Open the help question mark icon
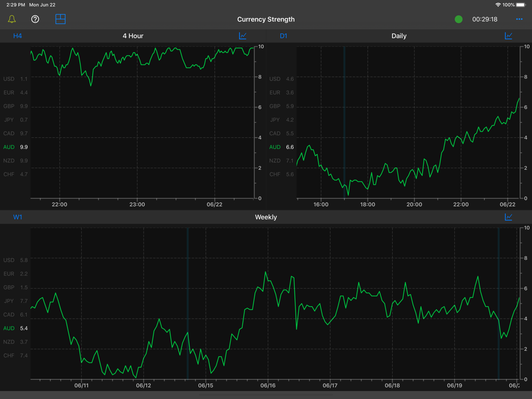Viewport: 532px width, 399px height. 35,19
